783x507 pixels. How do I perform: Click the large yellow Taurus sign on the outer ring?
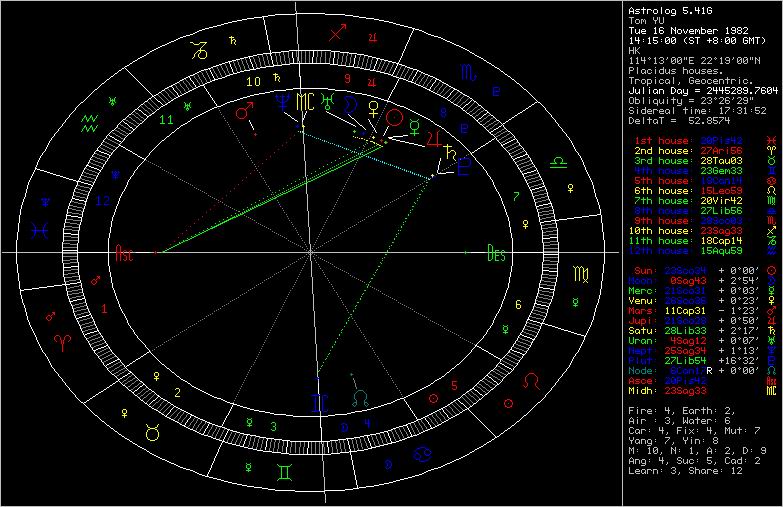click(x=152, y=432)
